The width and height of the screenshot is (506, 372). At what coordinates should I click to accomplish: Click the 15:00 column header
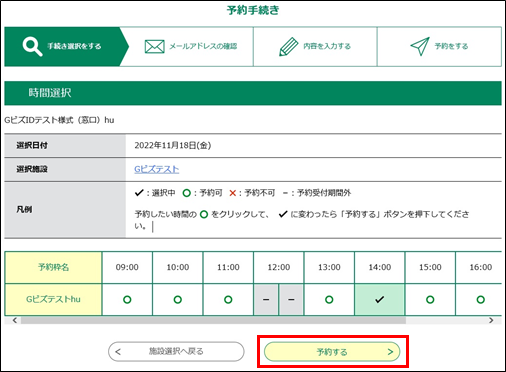point(430,267)
